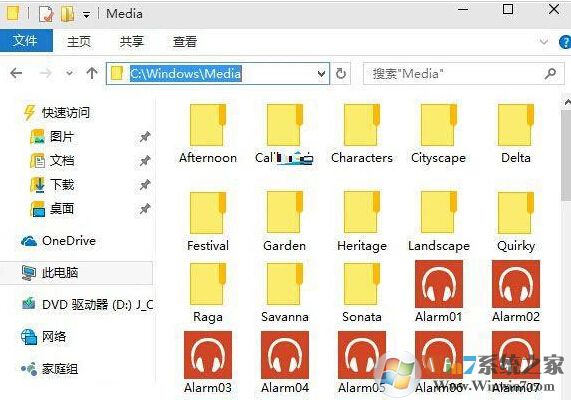571x400 pixels.
Task: Expand the ribbon with the chevron
Action: click(544, 42)
